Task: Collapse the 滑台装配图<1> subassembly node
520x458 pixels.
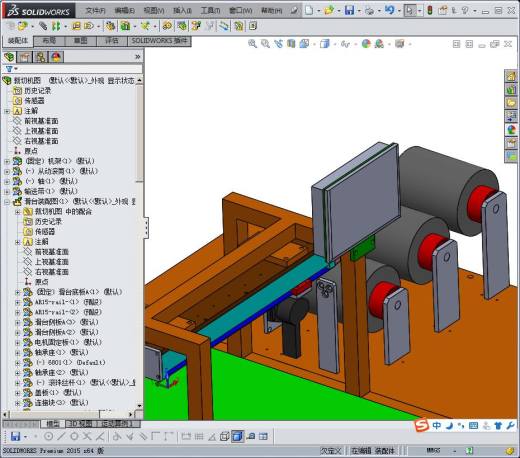Action: 7,202
